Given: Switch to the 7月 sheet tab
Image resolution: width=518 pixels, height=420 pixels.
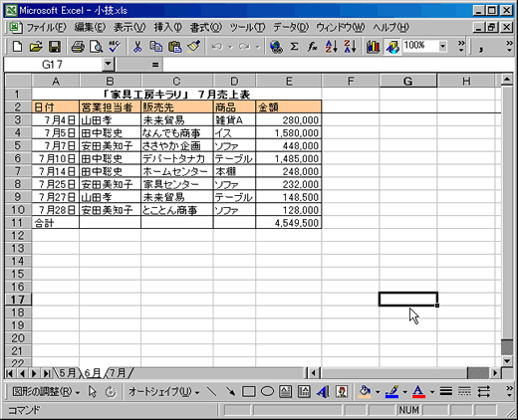Looking at the screenshot, I should tap(118, 373).
